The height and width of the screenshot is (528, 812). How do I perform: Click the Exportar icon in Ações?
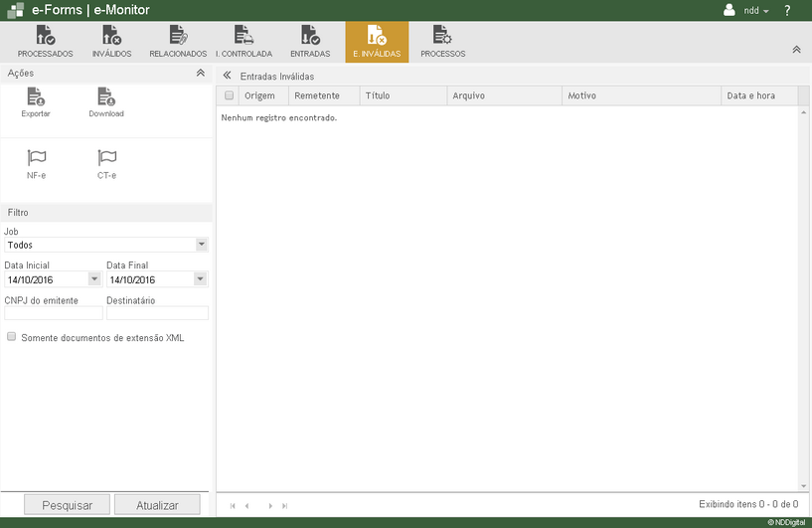tap(36, 97)
